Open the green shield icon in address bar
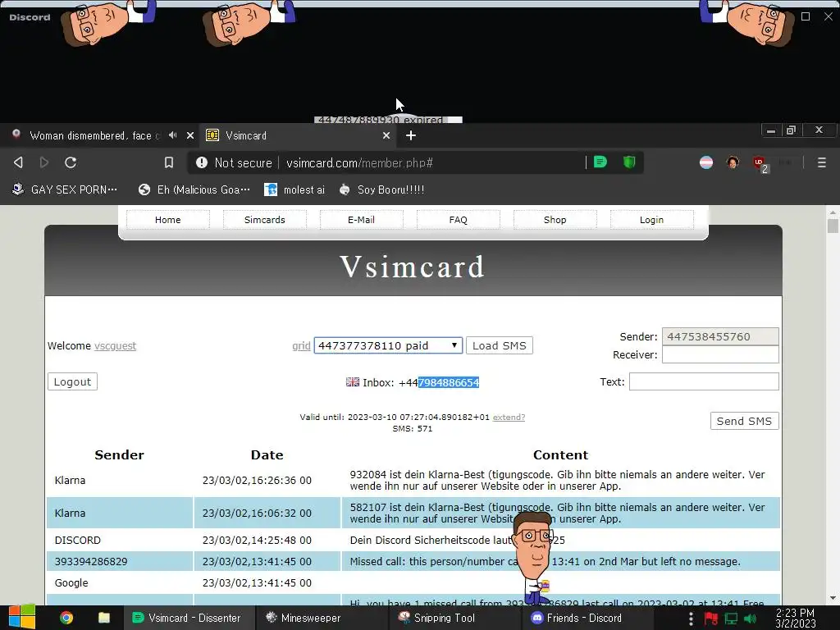This screenshot has height=630, width=840. coord(629,162)
